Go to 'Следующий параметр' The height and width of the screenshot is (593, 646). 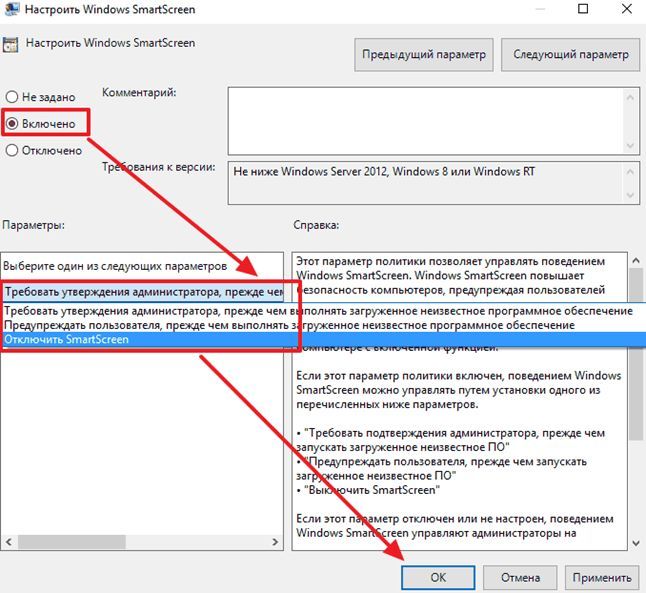[571, 54]
